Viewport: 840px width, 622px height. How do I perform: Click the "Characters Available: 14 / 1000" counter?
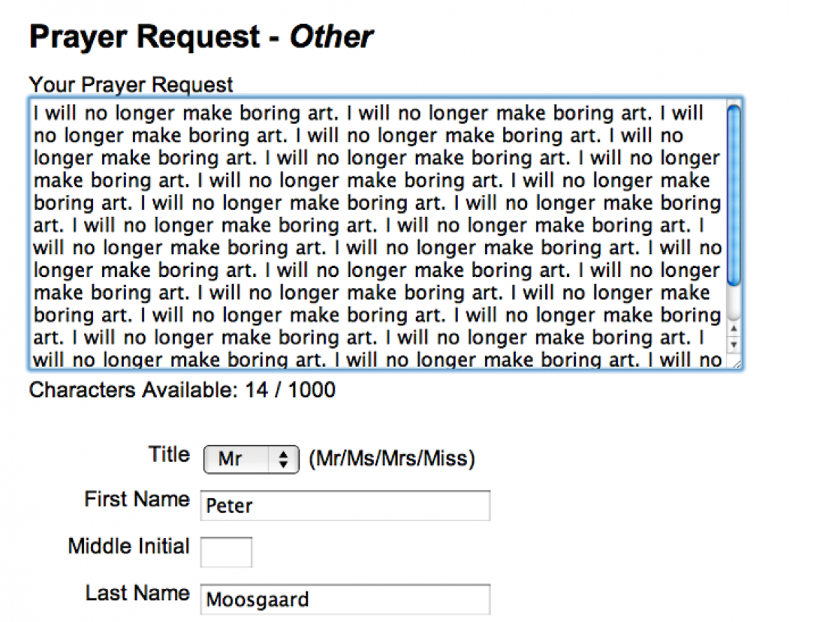click(182, 390)
